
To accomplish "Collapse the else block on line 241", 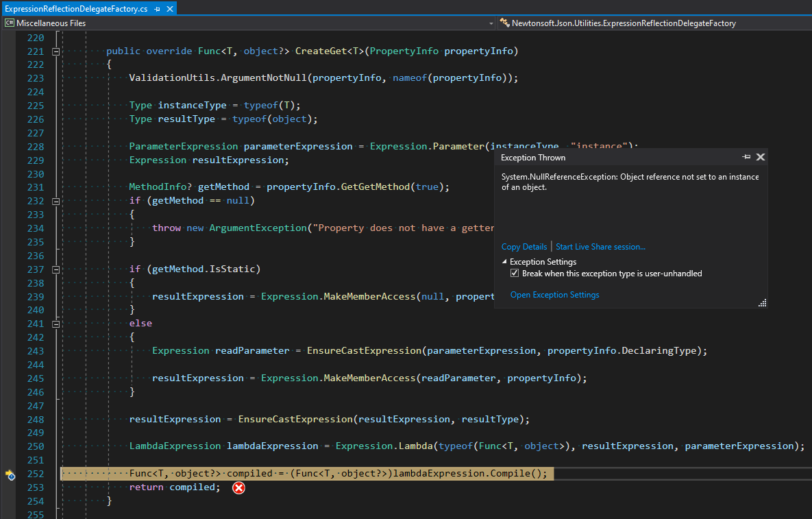I will click(54, 323).
